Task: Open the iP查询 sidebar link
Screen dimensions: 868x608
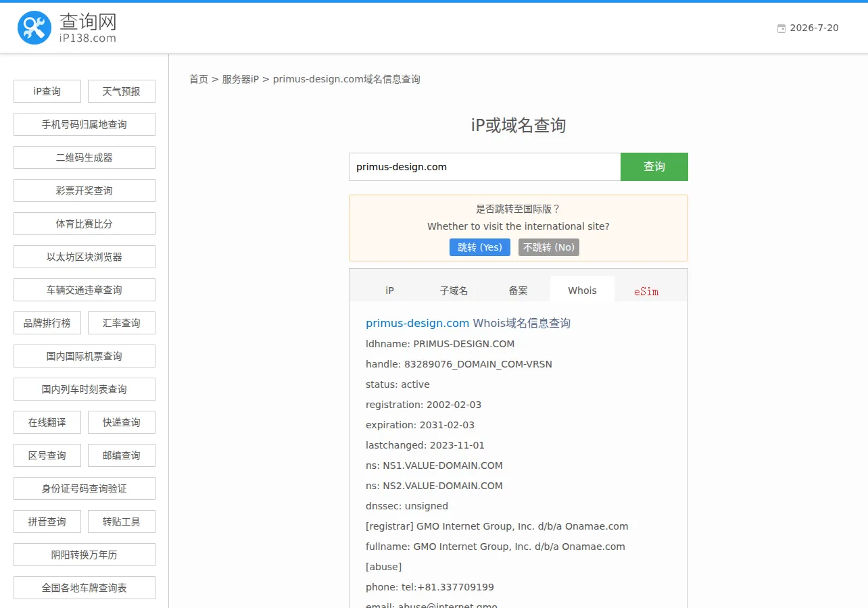Action: (x=47, y=91)
